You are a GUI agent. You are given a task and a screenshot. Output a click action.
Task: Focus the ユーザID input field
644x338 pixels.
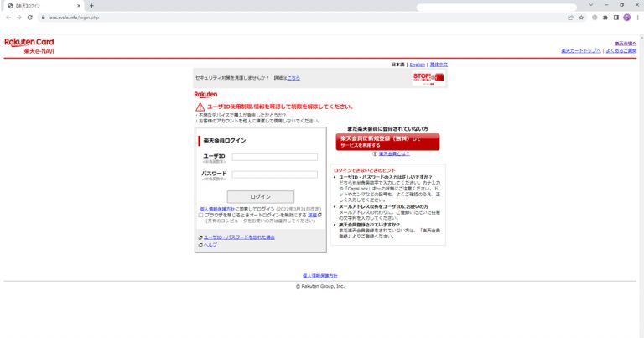point(275,158)
